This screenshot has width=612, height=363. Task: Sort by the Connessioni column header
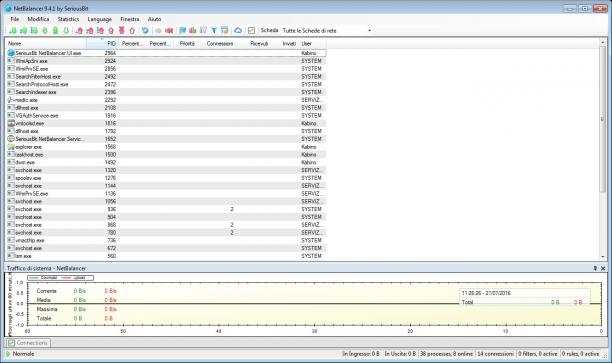220,43
